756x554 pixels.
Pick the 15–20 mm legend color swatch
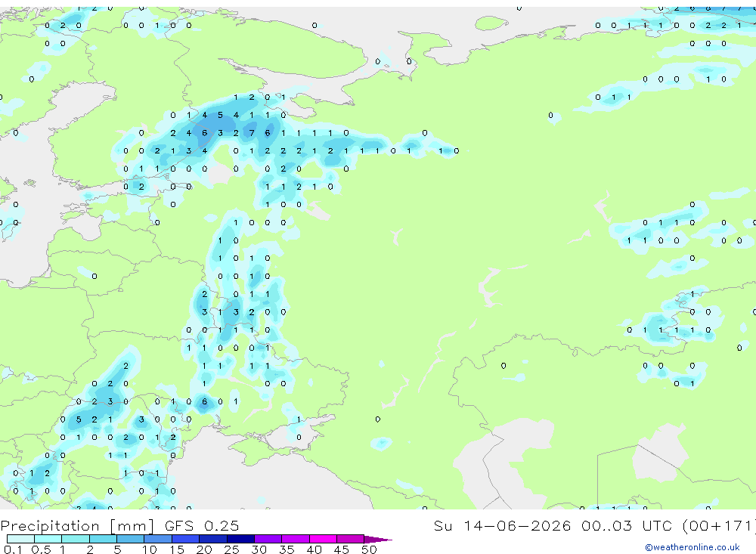(x=186, y=539)
